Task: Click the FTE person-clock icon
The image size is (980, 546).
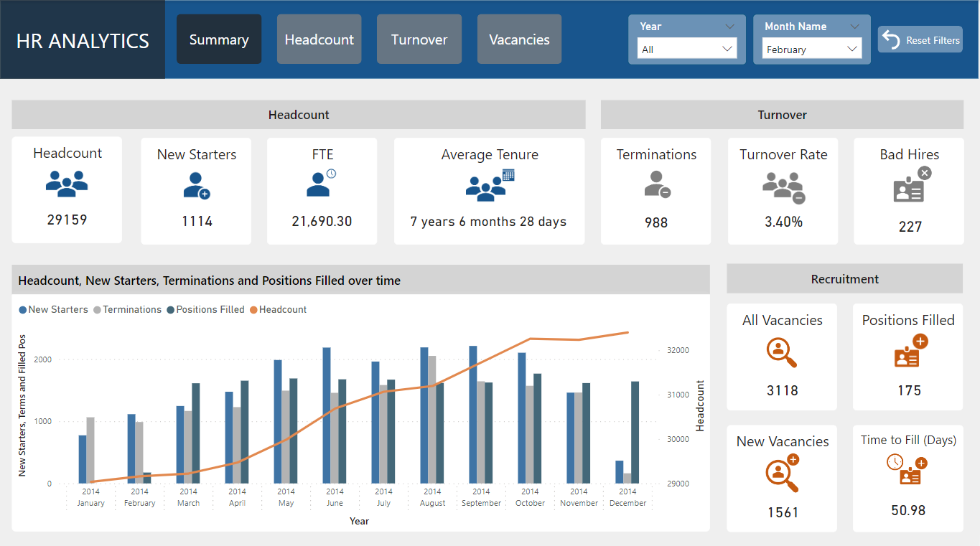Action: pos(322,183)
